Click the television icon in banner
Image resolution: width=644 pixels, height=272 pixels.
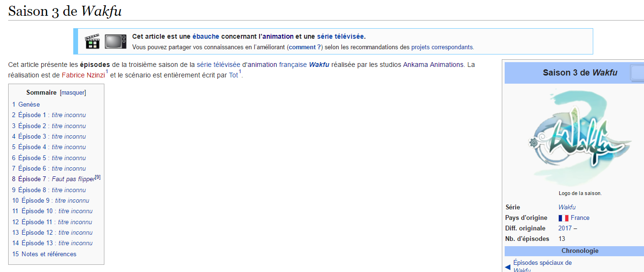(x=115, y=42)
